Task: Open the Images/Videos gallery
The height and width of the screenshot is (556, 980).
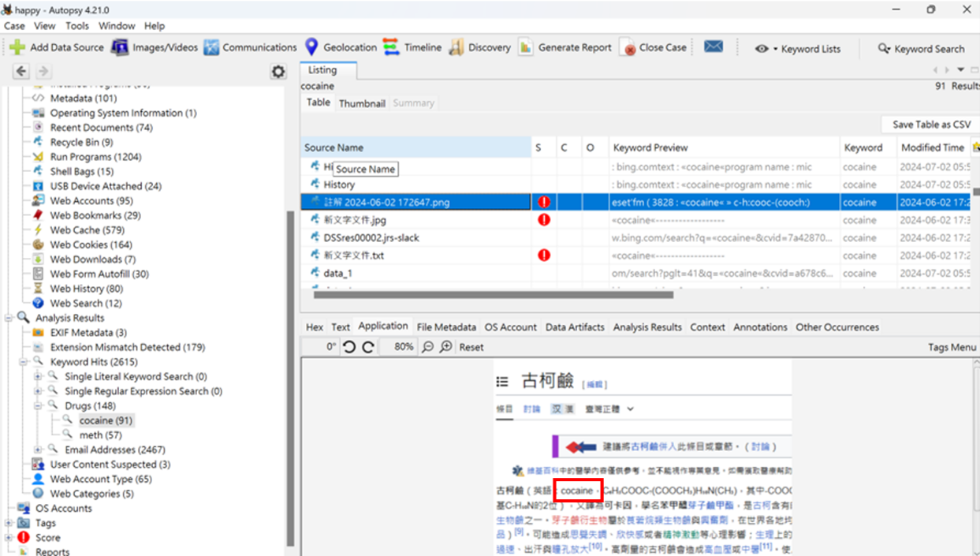Action: (x=155, y=47)
